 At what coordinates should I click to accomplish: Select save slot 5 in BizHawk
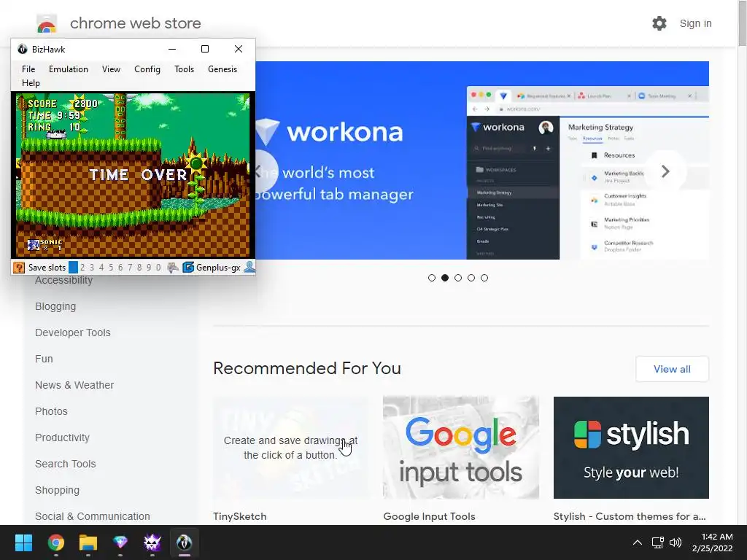tap(111, 268)
